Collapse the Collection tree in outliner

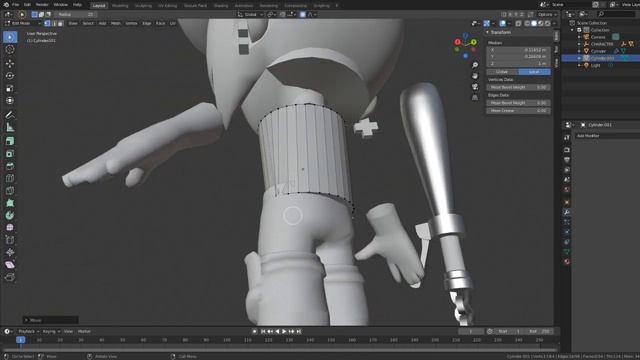[x=572, y=30]
